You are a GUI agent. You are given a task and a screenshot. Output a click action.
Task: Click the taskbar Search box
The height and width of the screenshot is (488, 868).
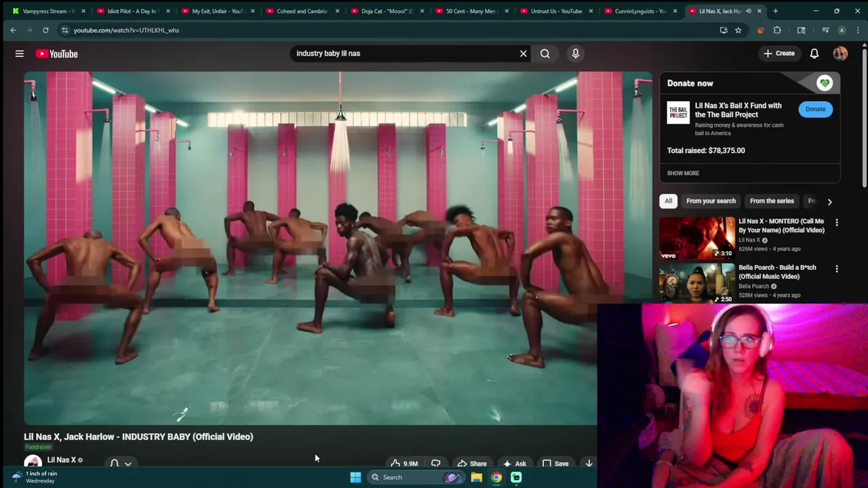[416, 477]
